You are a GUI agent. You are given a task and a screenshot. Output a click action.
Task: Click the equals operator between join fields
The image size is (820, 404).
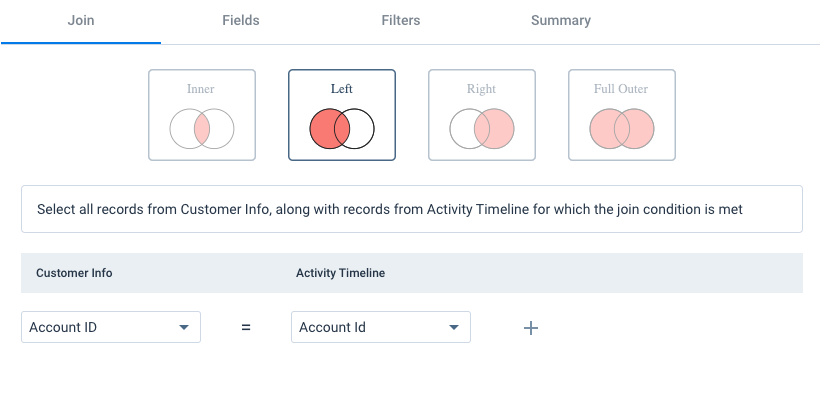point(246,328)
